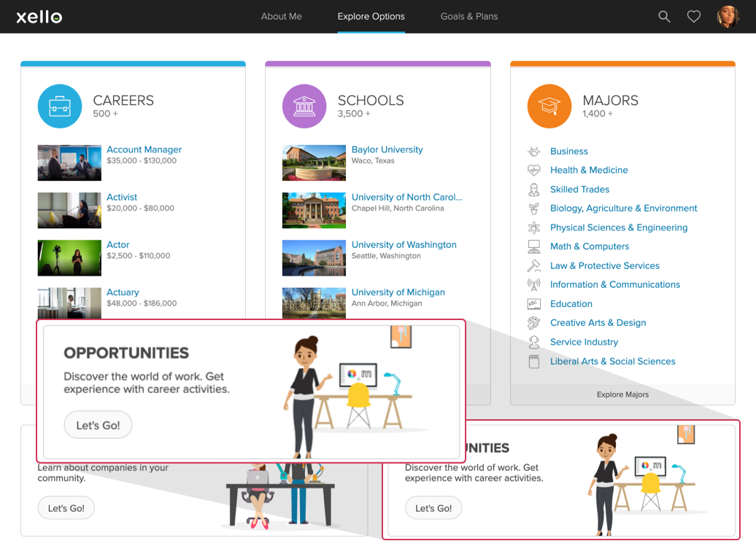The image size is (756, 541).
Task: Open the Information & Communications link
Action: click(x=615, y=284)
